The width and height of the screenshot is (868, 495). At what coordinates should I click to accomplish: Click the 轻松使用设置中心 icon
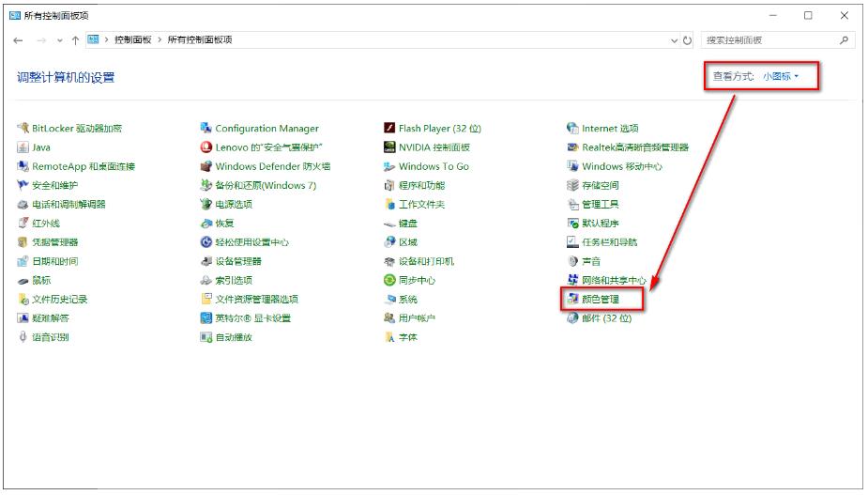coord(206,242)
